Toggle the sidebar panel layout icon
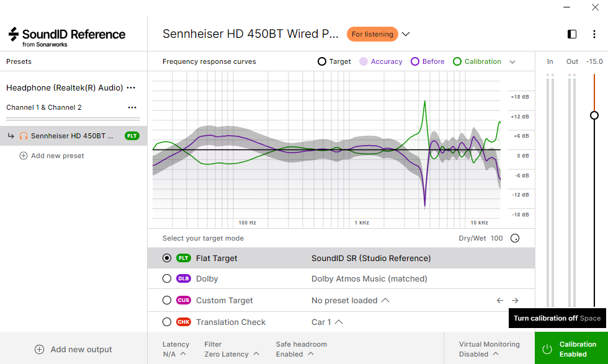The height and width of the screenshot is (364, 608). [572, 34]
